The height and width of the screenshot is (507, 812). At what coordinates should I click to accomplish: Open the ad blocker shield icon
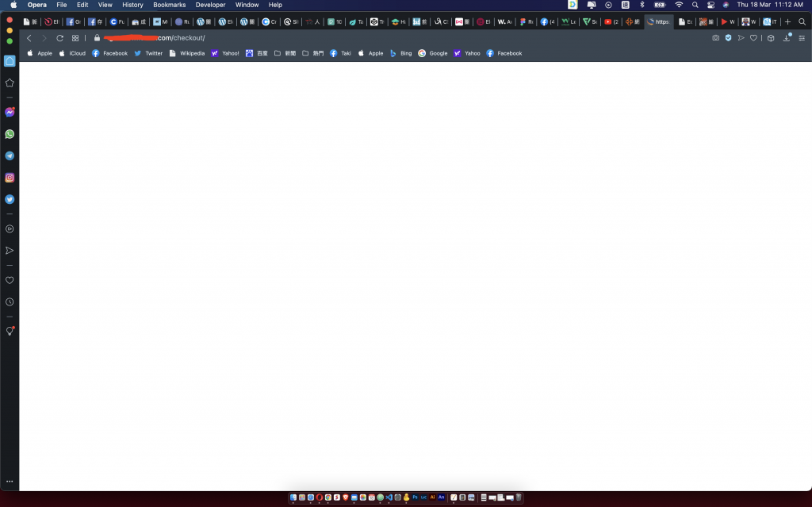tap(728, 38)
